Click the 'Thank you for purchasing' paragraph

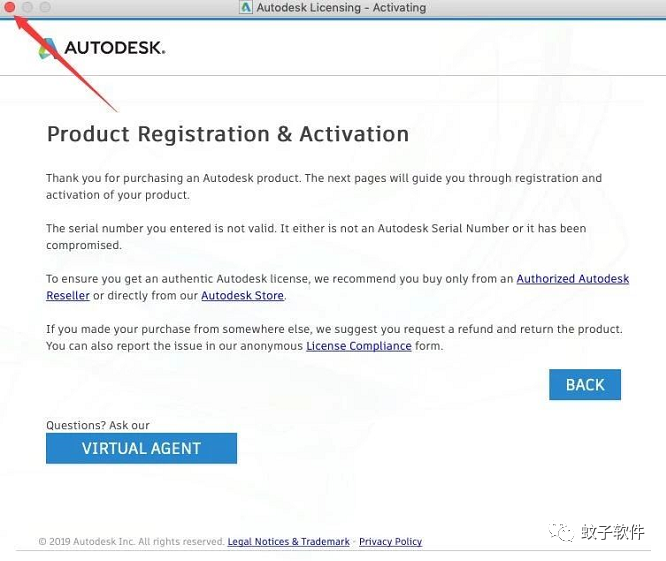324,186
